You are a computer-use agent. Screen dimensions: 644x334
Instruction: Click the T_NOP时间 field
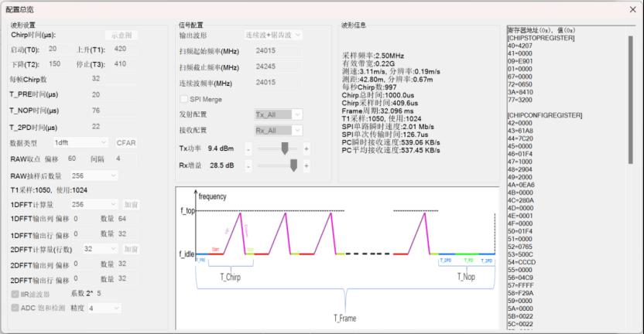(113, 111)
